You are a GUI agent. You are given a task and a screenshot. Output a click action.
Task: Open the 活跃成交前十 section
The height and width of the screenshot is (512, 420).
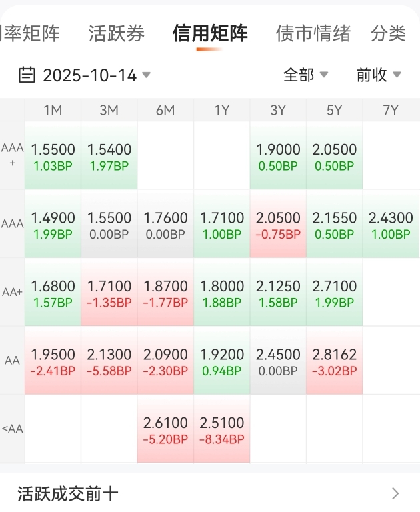68,493
